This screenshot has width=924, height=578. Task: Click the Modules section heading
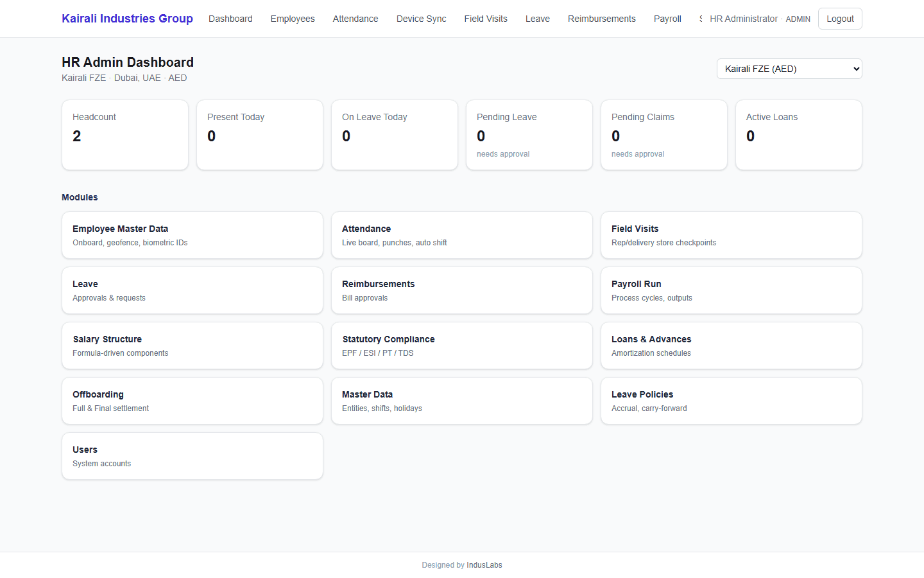pyautogui.click(x=80, y=197)
